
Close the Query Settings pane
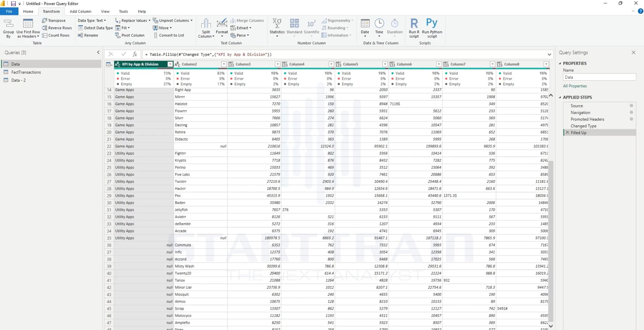click(633, 52)
